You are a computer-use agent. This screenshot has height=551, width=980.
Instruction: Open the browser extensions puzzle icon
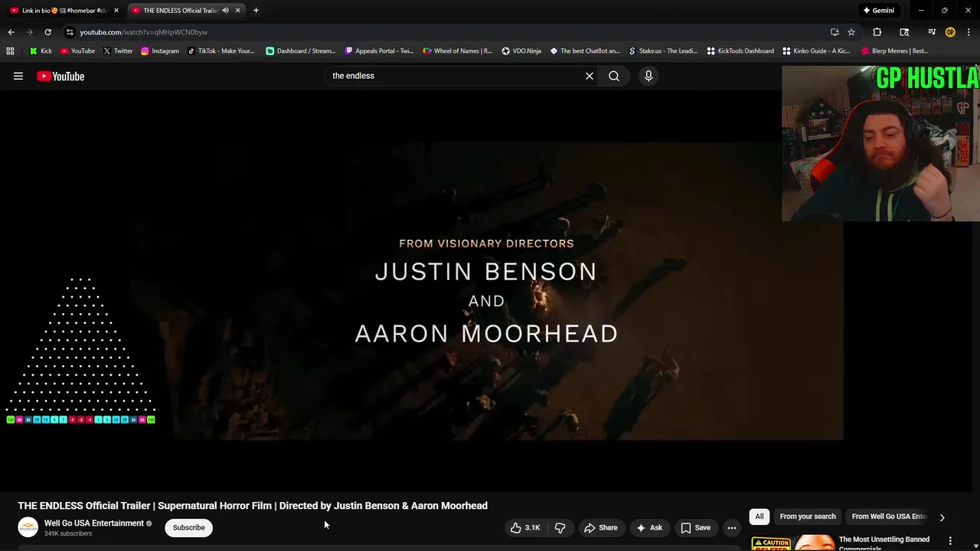pyautogui.click(x=877, y=32)
